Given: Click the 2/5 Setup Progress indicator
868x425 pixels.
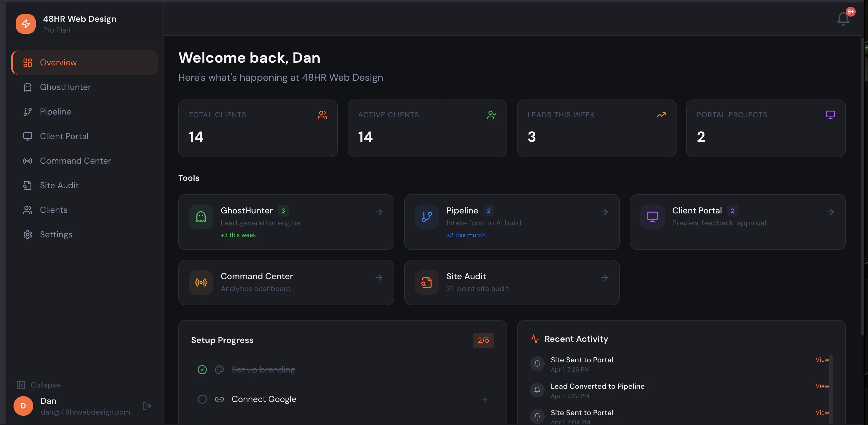Looking at the screenshot, I should point(483,340).
